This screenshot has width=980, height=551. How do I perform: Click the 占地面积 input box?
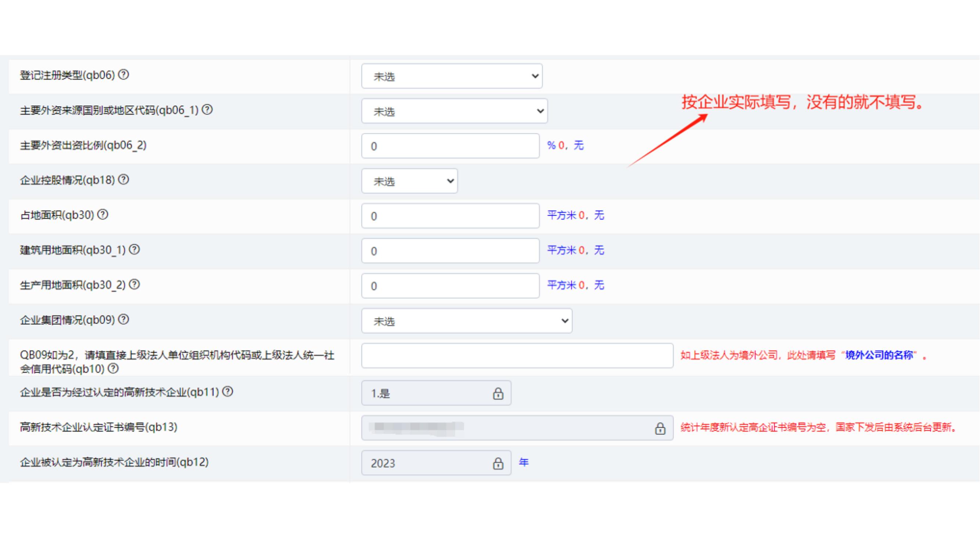450,216
